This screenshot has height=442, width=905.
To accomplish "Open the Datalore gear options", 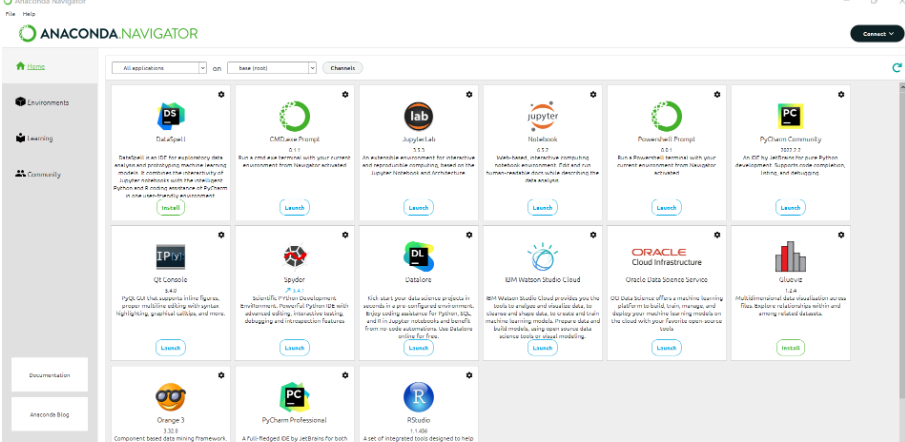I will (x=469, y=235).
